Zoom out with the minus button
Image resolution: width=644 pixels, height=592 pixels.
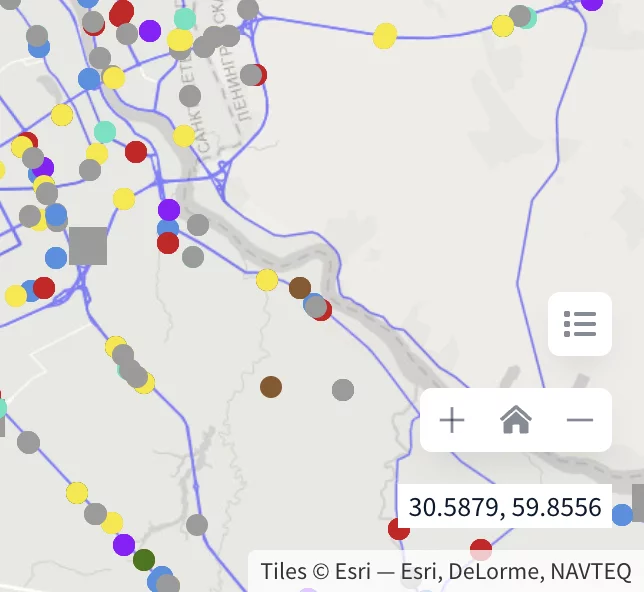pyautogui.click(x=580, y=420)
